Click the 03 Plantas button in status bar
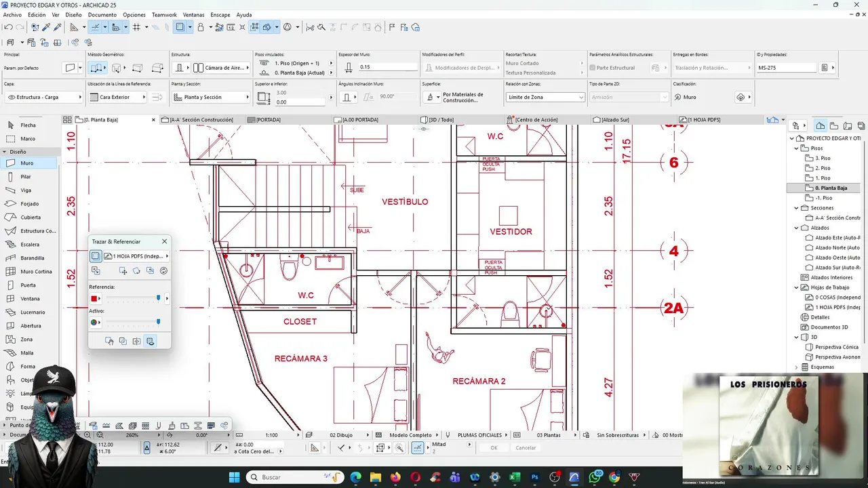Image resolution: width=868 pixels, height=488 pixels. point(549,435)
